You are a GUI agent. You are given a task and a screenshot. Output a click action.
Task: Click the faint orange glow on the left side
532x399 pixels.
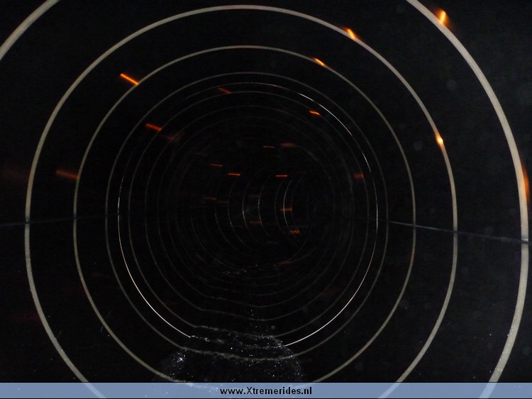pos(67,174)
